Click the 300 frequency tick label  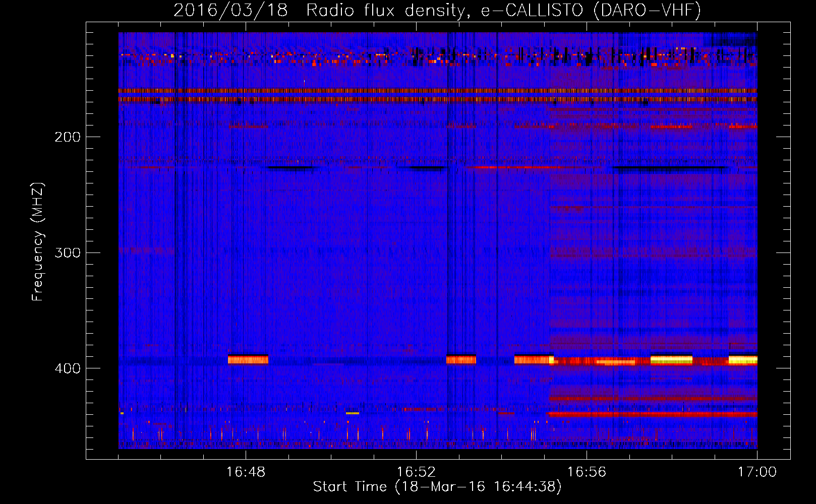pos(68,253)
